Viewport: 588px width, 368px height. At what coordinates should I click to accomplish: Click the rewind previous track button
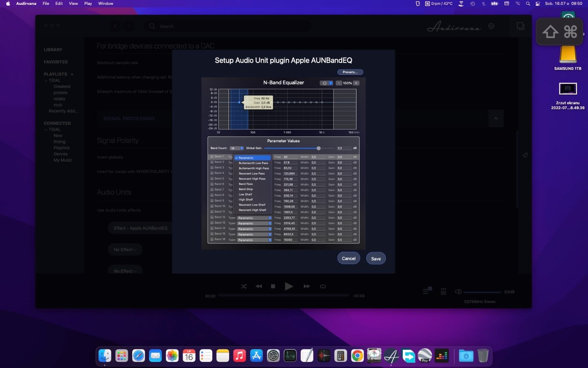coord(259,287)
